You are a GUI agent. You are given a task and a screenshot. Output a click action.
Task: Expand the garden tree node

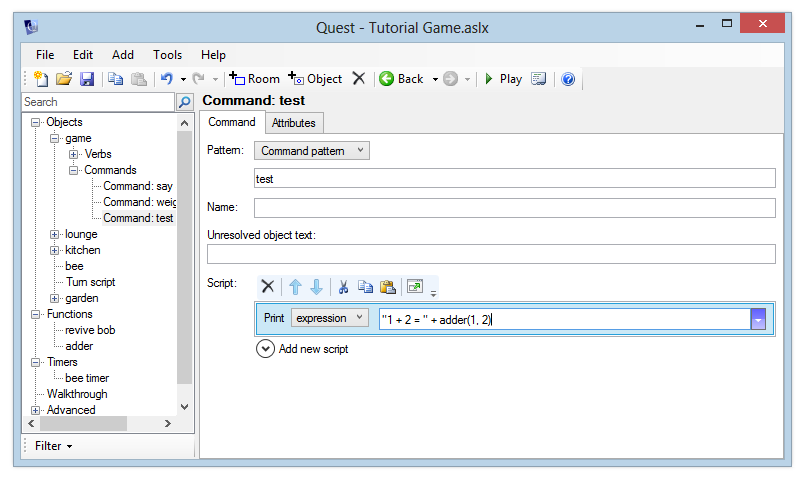[54, 298]
